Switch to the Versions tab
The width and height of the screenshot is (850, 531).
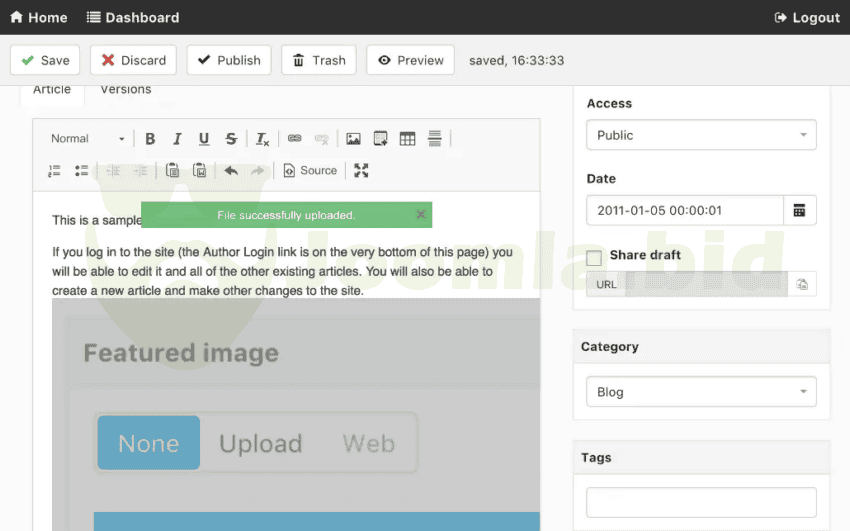126,90
